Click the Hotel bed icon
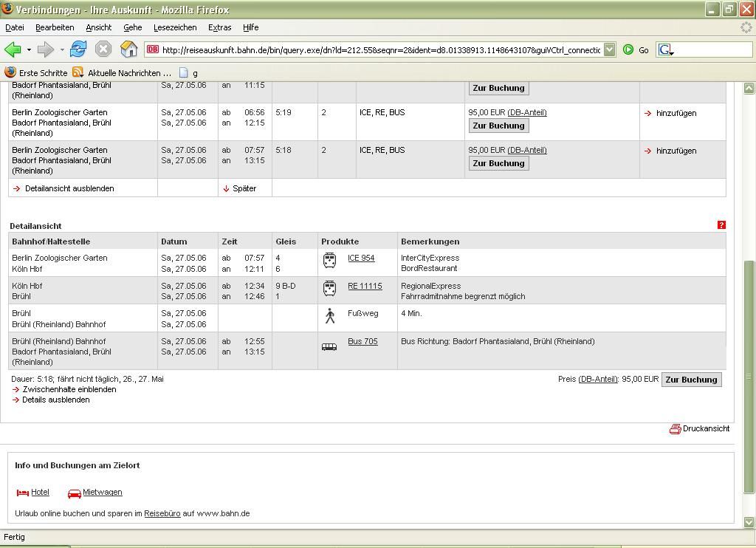 pyautogui.click(x=23, y=493)
